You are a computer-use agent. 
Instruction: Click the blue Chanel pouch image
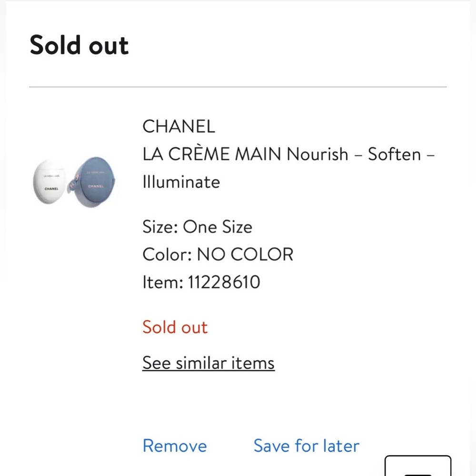(x=95, y=183)
